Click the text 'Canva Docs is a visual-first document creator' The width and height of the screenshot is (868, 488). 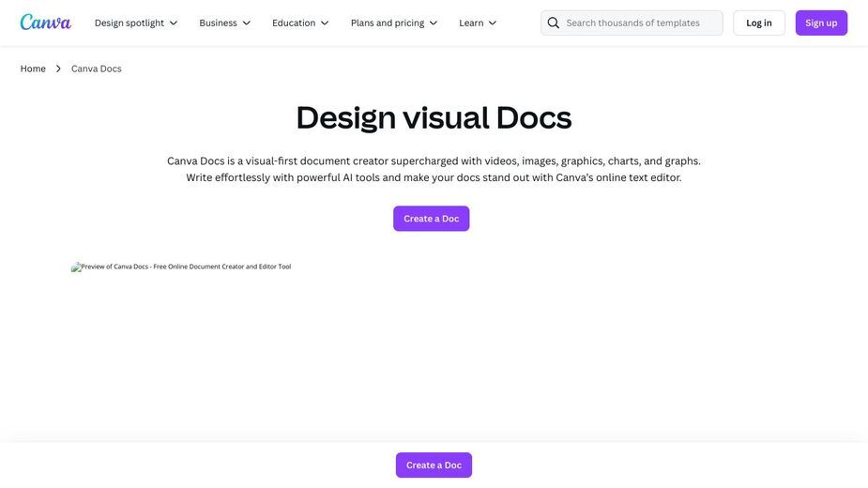click(278, 161)
